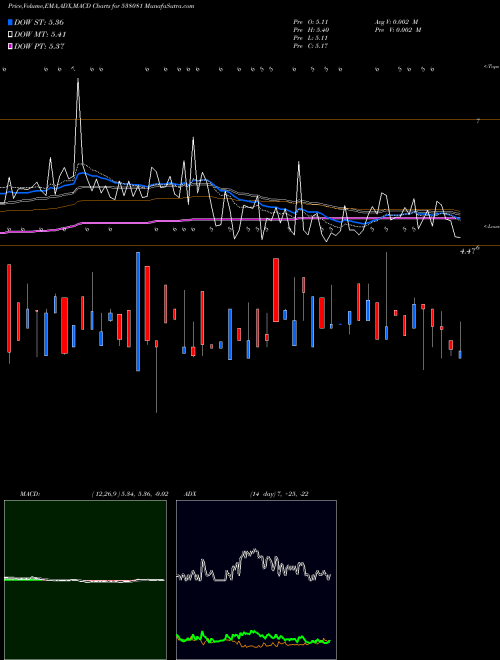Select the DOW PT value label
The image size is (500, 660).
click(39, 46)
